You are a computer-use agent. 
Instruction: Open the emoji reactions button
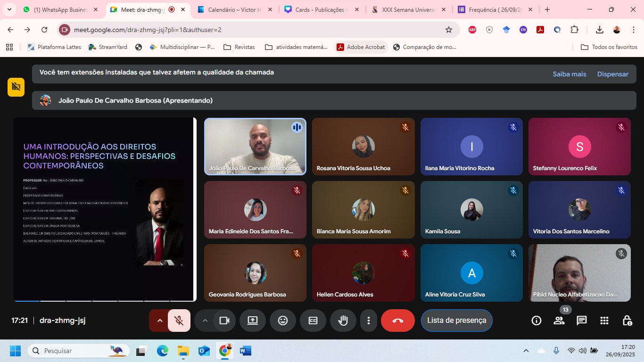[282, 321]
